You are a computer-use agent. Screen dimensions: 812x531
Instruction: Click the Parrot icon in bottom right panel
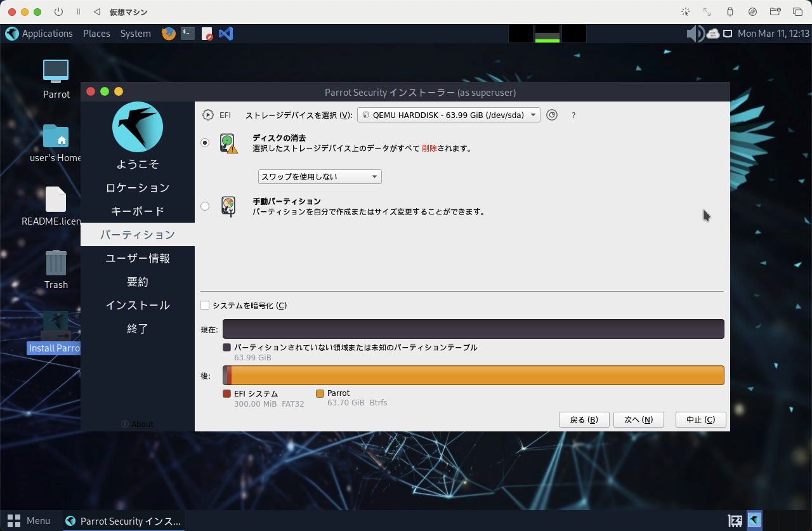coord(754,521)
